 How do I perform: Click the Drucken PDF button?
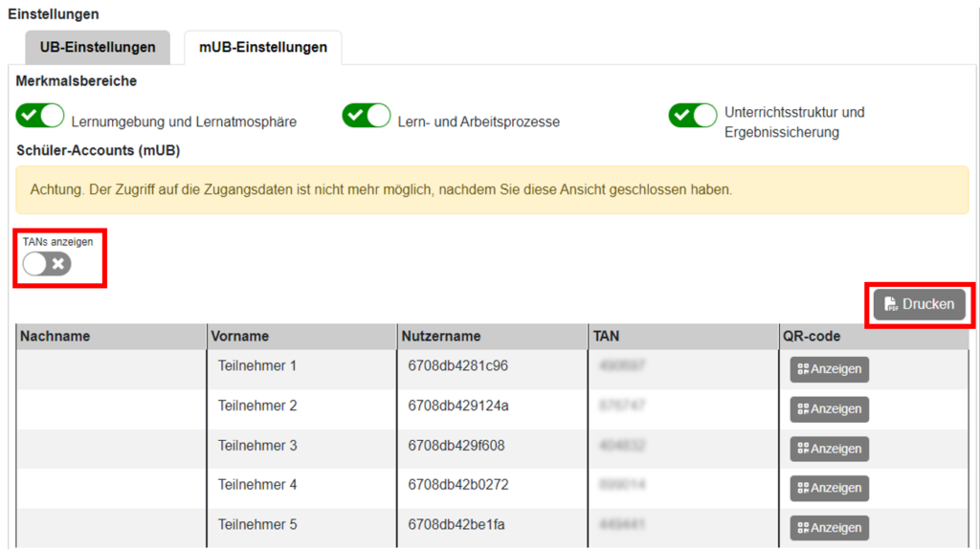pyautogui.click(x=919, y=304)
